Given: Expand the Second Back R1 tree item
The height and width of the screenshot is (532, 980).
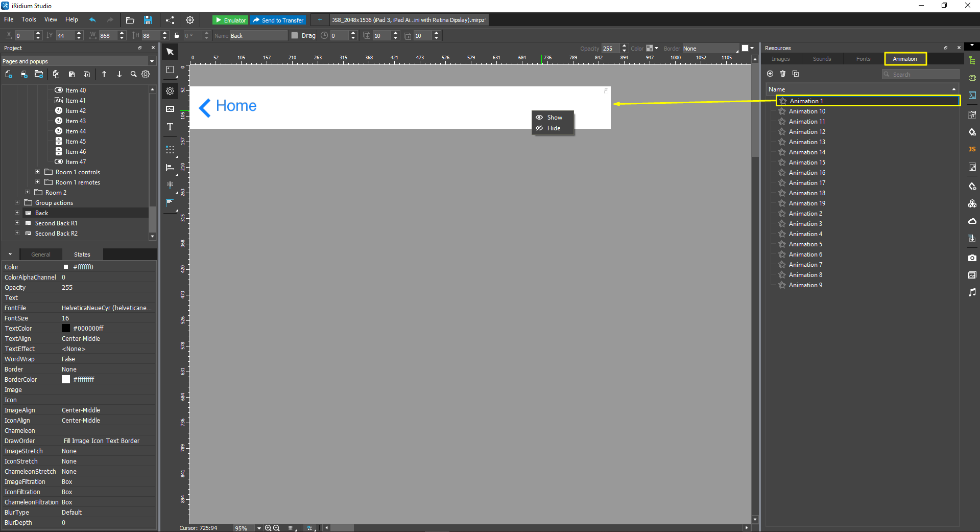Looking at the screenshot, I should (x=17, y=223).
